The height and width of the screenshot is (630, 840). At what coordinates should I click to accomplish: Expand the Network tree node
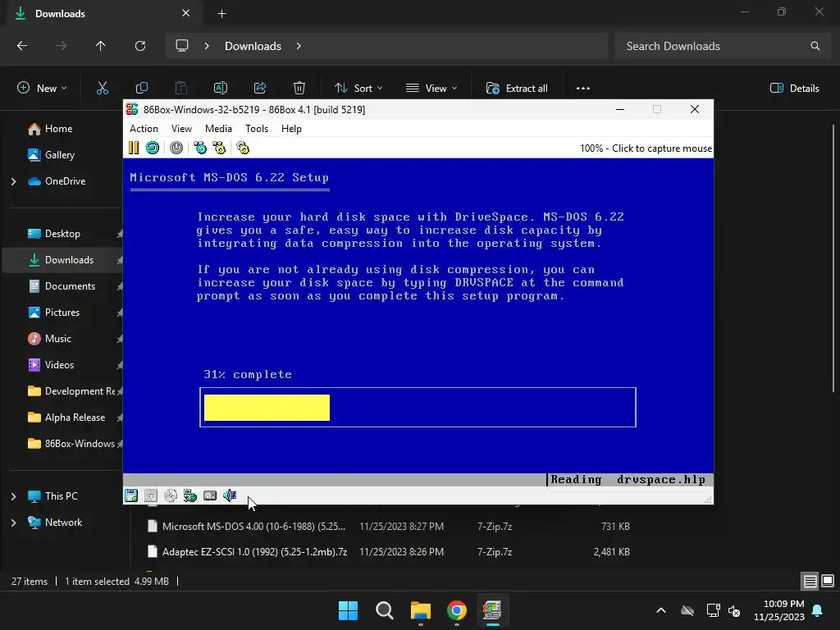[13, 523]
